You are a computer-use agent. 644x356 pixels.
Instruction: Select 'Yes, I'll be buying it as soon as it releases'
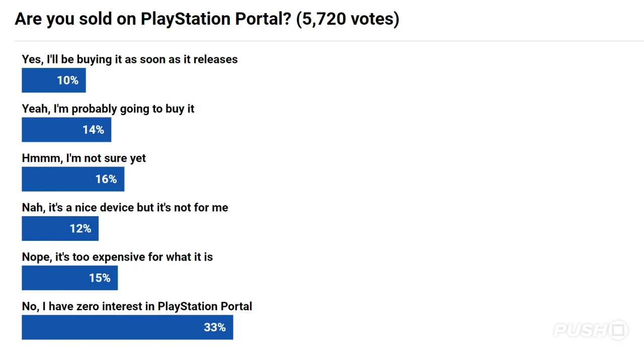click(x=130, y=59)
